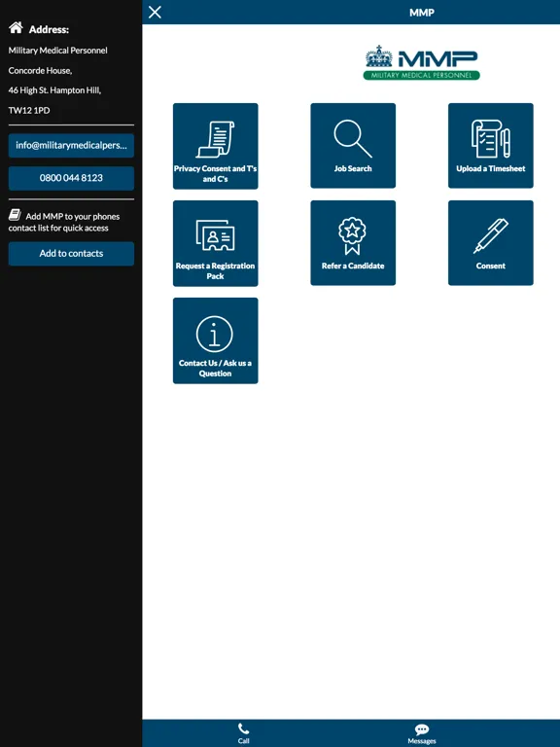Close the side menu with the X icon
Screen dimensions: 560x747
coord(155,13)
